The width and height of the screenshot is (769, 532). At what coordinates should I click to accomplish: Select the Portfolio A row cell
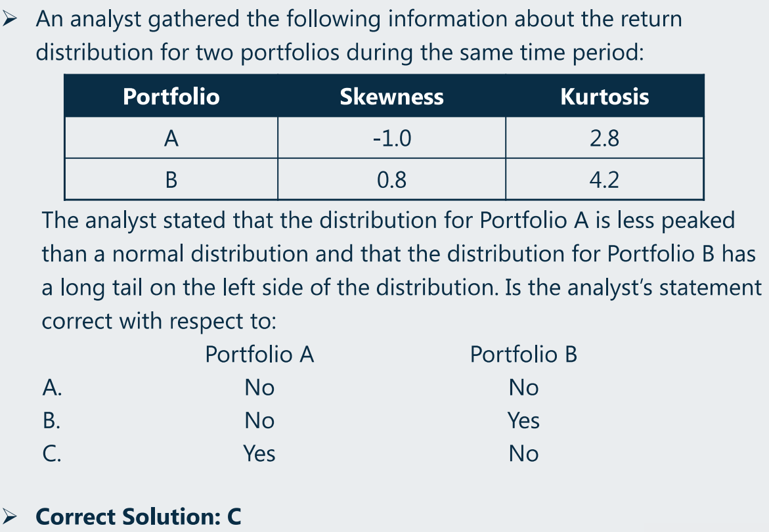coord(171,138)
